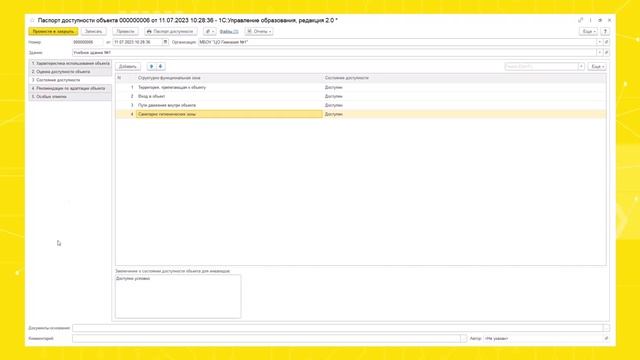Screen dimensions: 640x360
Task: Click the date field 11.07.2023
Action: pyautogui.click(x=138, y=42)
